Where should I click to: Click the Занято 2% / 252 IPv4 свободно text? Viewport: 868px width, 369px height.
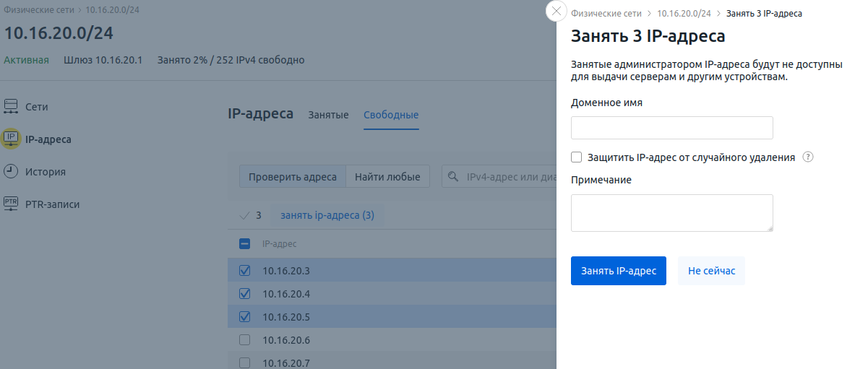(231, 60)
